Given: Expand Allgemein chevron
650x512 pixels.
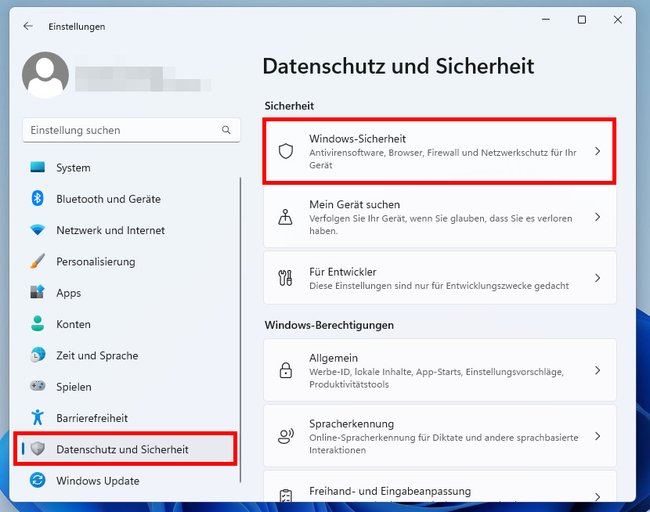Looking at the screenshot, I should (x=597, y=370).
